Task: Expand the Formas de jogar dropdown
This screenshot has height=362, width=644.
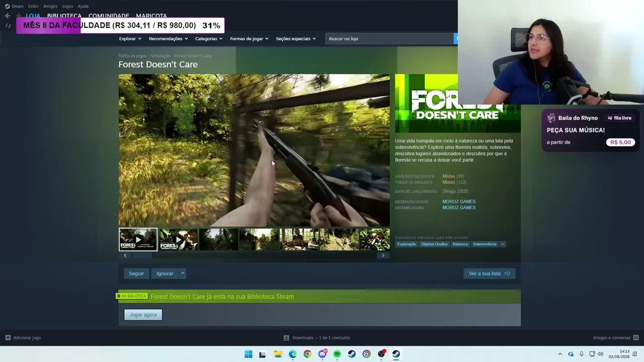Action: (249, 39)
